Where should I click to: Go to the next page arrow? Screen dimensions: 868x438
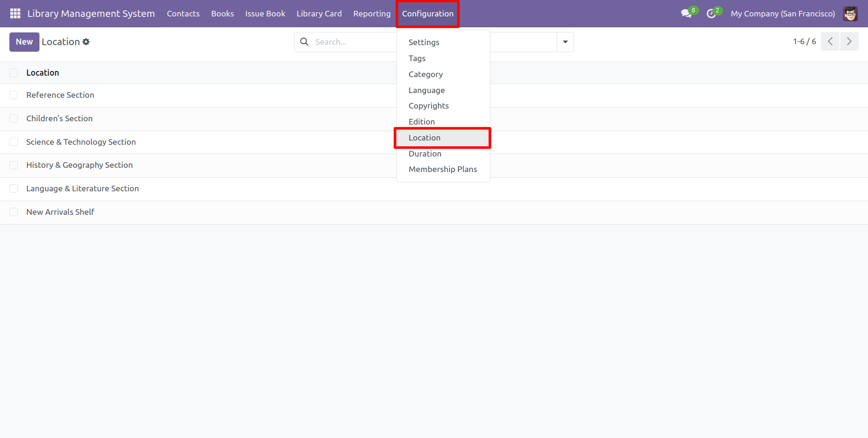click(849, 41)
